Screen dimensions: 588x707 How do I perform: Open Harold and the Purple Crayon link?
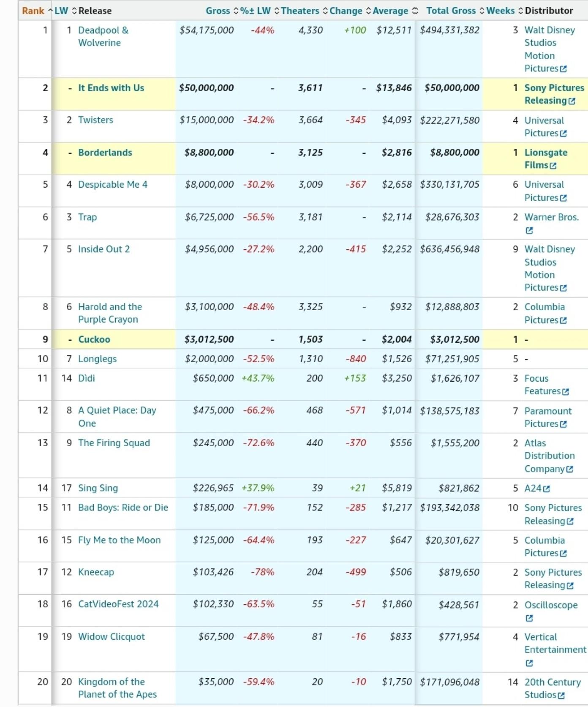110,313
